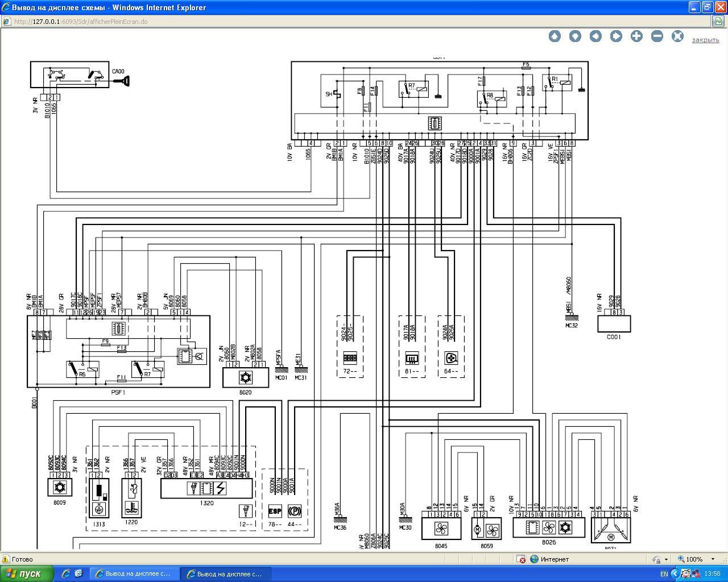Viewport: 728px width, 582px height.
Task: Click the PSF1 fuse box label
Action: [x=118, y=392]
